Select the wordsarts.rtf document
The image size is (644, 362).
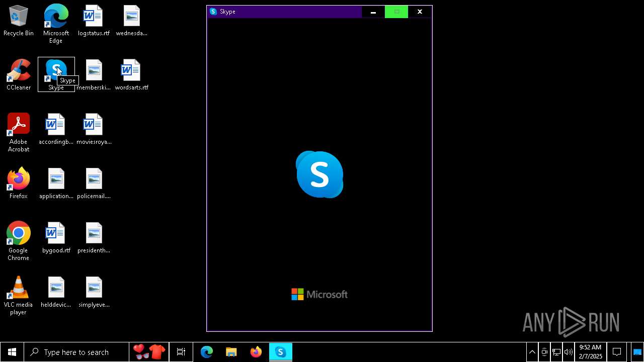point(131,75)
